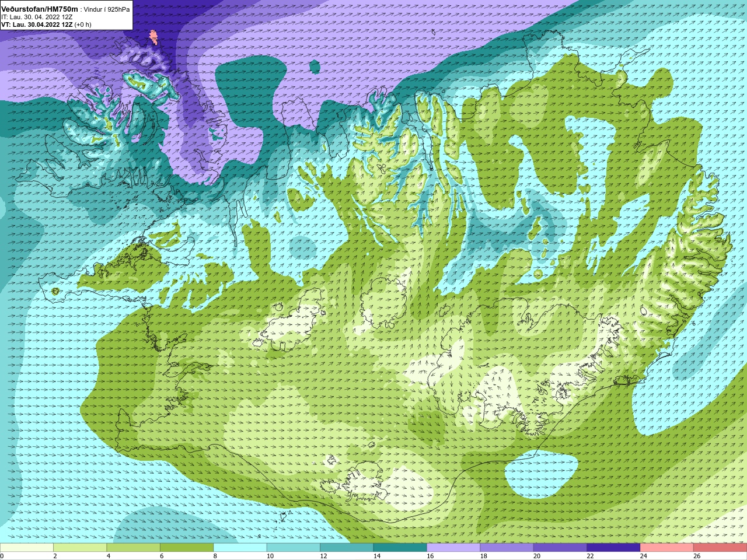Click the pale cyan 8–10 legend swatch
This screenshot has height=560, width=747.
tap(240, 548)
